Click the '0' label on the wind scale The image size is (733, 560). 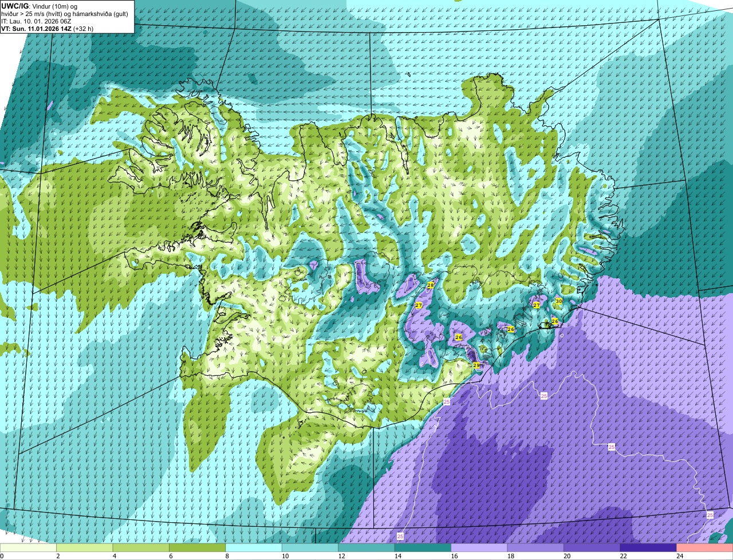tap(2, 556)
